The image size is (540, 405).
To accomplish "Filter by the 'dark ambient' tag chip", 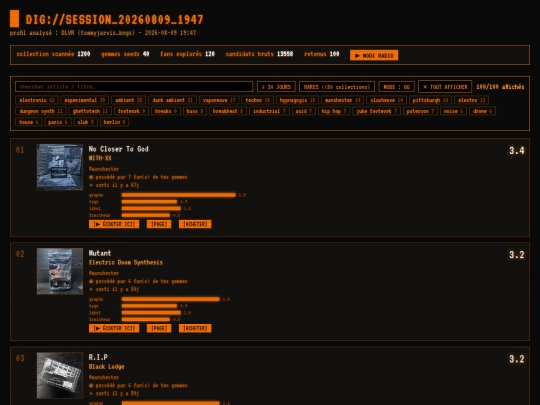I will pyautogui.click(x=172, y=100).
